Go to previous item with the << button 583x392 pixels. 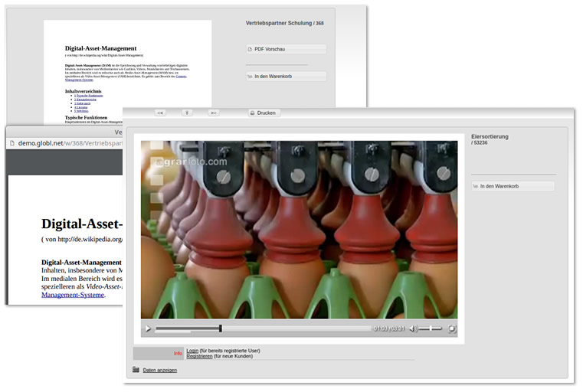(x=160, y=113)
